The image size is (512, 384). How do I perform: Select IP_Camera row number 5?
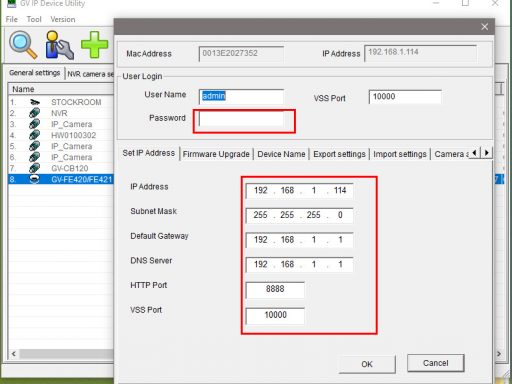61,146
